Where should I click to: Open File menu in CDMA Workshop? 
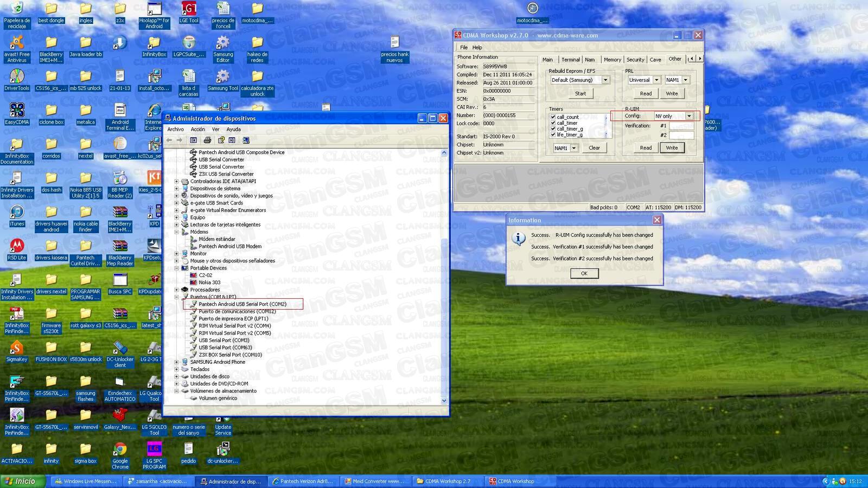[464, 48]
